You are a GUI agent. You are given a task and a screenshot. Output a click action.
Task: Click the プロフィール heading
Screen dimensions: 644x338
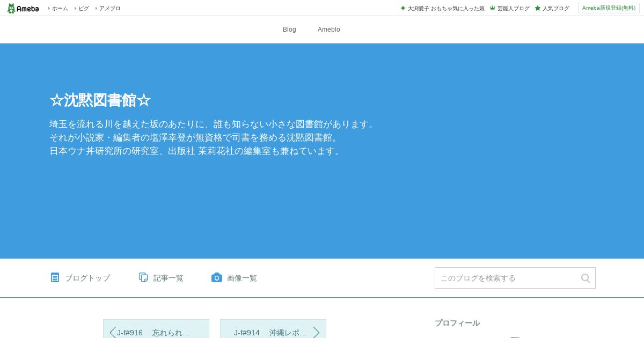pos(457,323)
